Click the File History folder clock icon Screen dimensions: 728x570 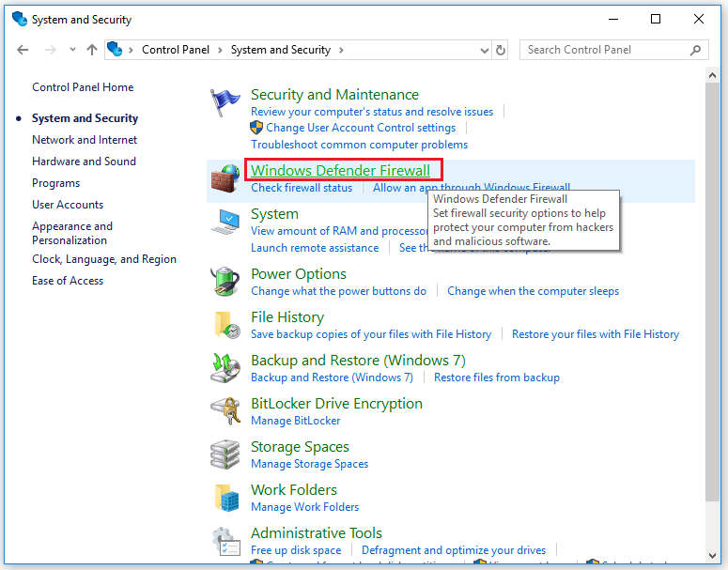pos(227,325)
